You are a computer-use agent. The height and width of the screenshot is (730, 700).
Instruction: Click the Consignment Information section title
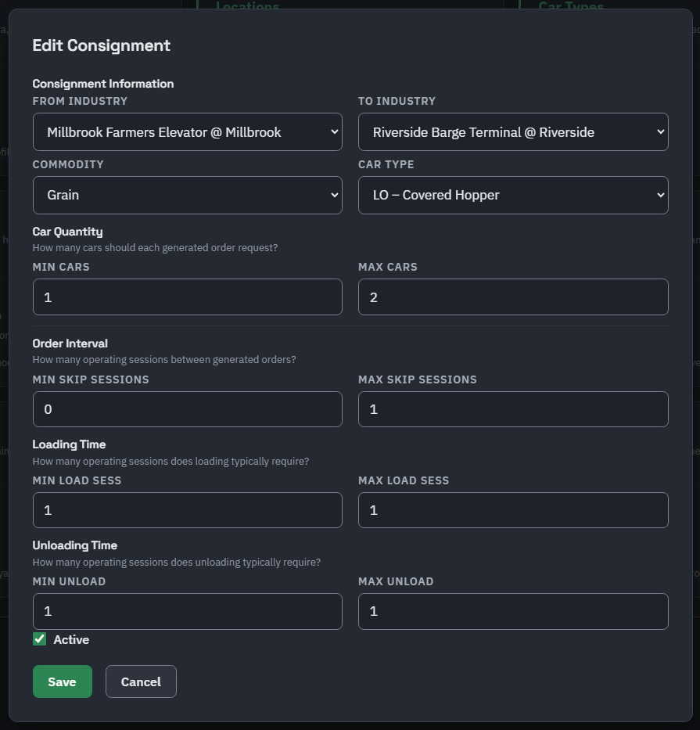pyautogui.click(x=103, y=84)
